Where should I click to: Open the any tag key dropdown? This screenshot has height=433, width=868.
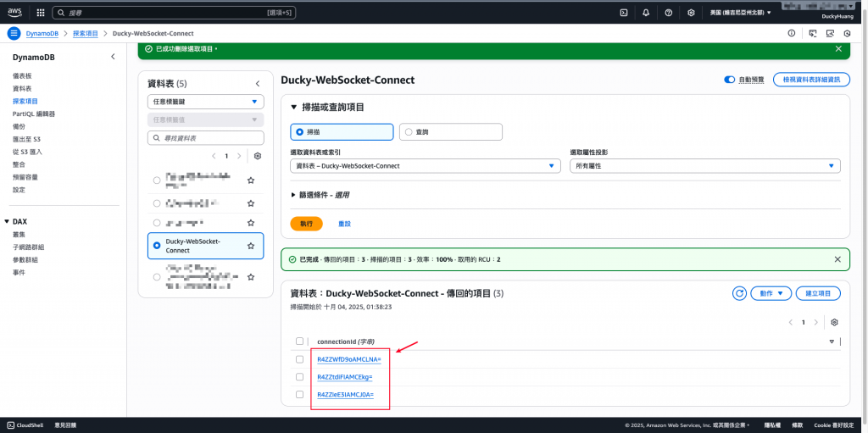click(x=205, y=102)
